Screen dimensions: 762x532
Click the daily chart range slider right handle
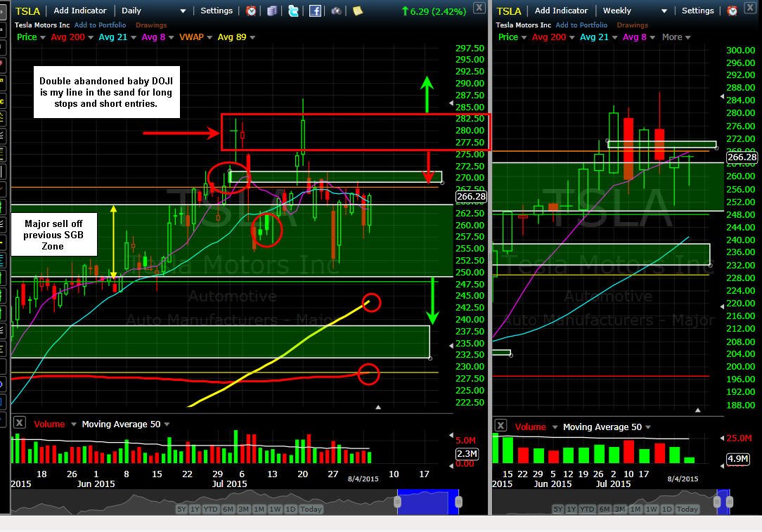pos(458,501)
